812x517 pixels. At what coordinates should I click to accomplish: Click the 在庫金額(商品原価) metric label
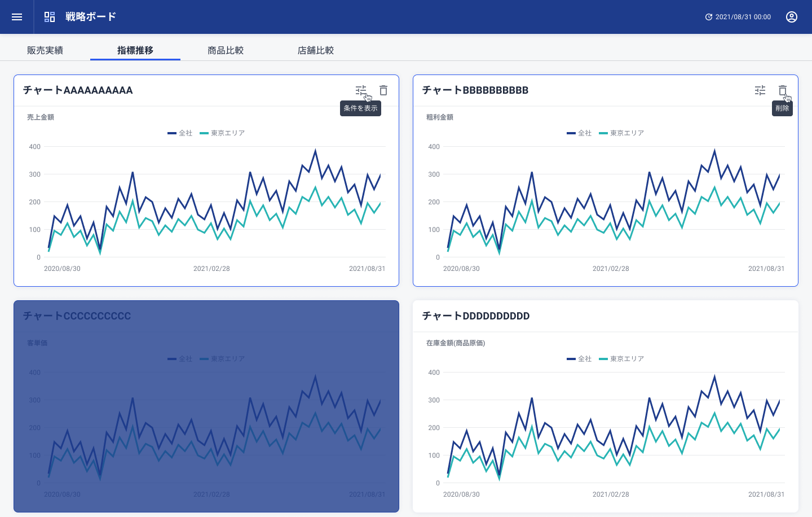click(456, 343)
